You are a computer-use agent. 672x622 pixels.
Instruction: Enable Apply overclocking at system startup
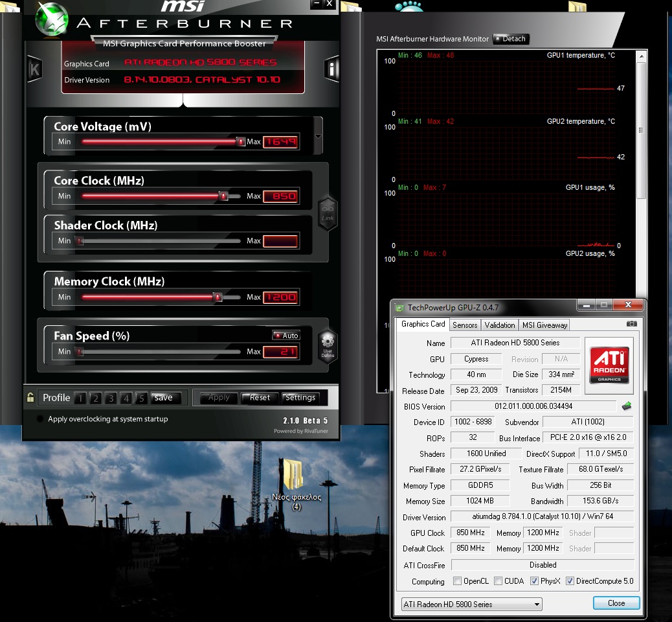click(x=40, y=419)
